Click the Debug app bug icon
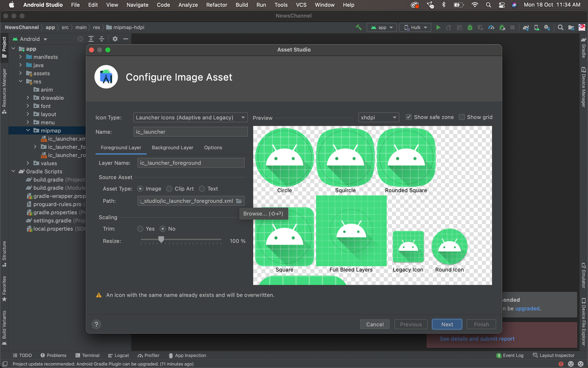This screenshot has height=368, width=588. coord(470,28)
